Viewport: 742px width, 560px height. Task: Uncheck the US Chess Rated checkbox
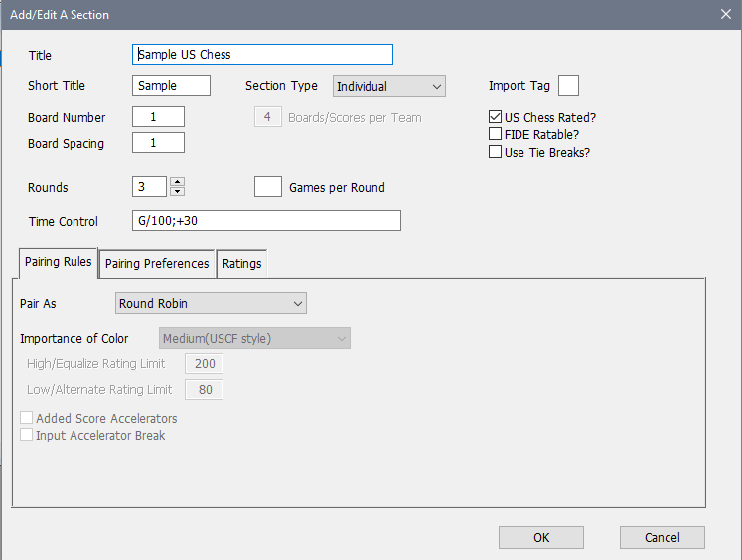[x=496, y=117]
